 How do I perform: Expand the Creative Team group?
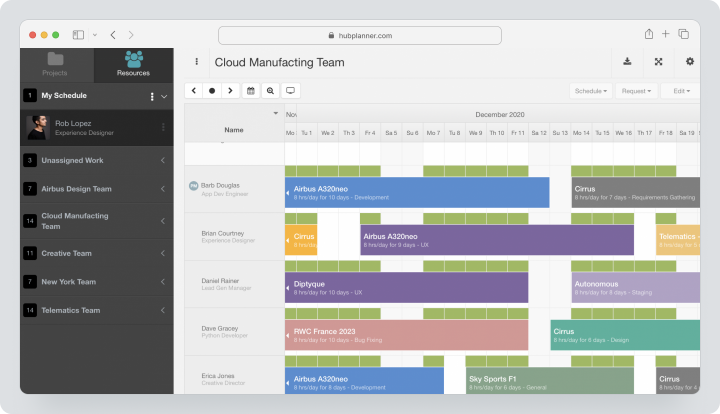[163, 253]
